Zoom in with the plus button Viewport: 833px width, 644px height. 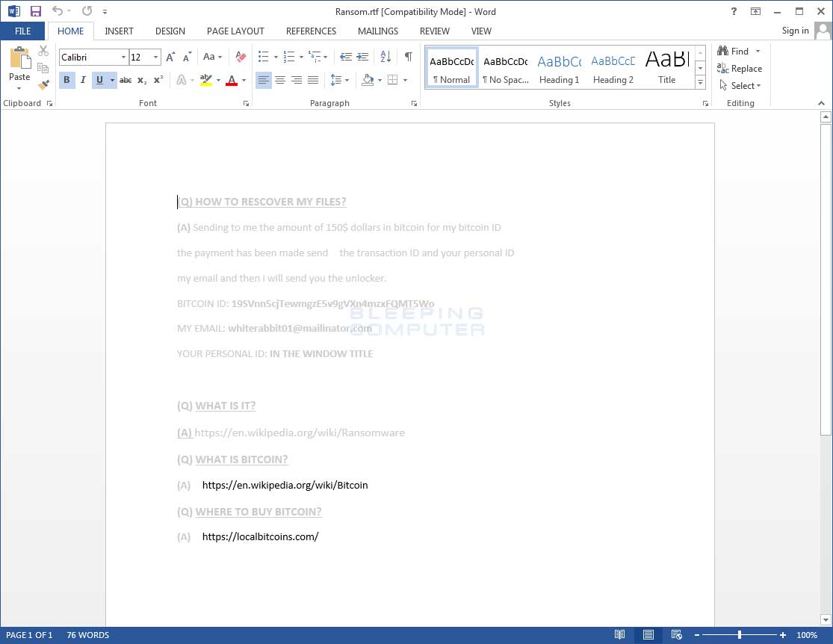(782, 635)
